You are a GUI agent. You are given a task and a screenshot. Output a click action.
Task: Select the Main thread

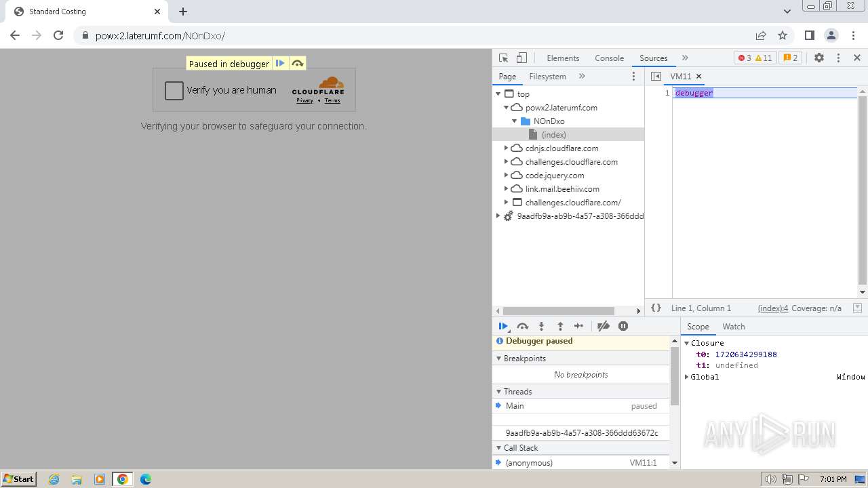(581, 406)
